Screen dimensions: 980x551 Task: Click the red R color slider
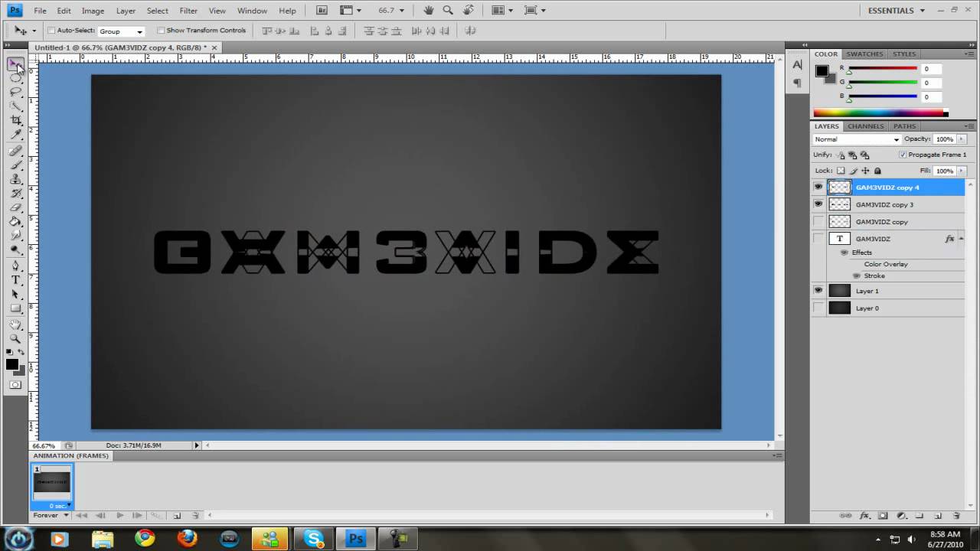click(882, 69)
